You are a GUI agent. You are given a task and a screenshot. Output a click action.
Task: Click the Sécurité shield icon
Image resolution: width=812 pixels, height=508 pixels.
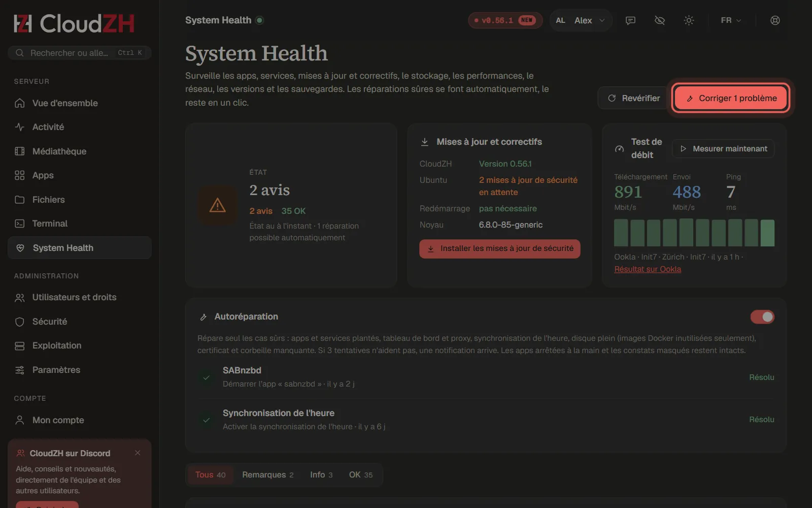pyautogui.click(x=20, y=322)
